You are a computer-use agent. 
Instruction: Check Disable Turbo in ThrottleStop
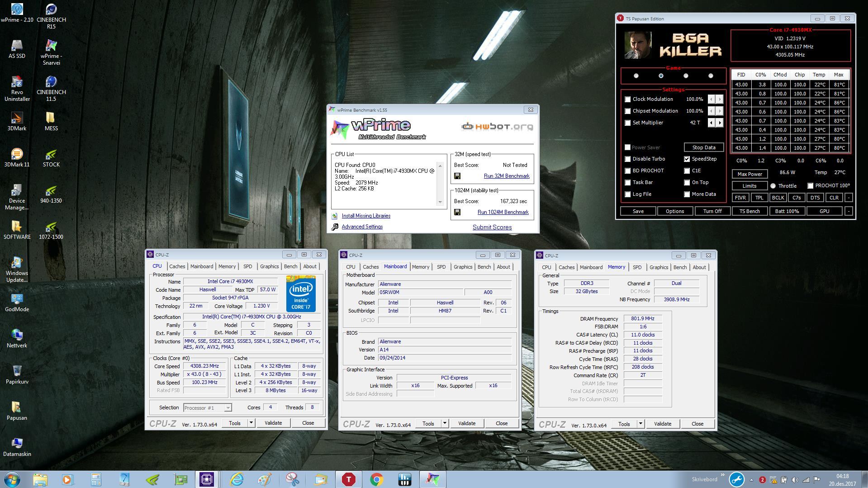click(x=627, y=159)
